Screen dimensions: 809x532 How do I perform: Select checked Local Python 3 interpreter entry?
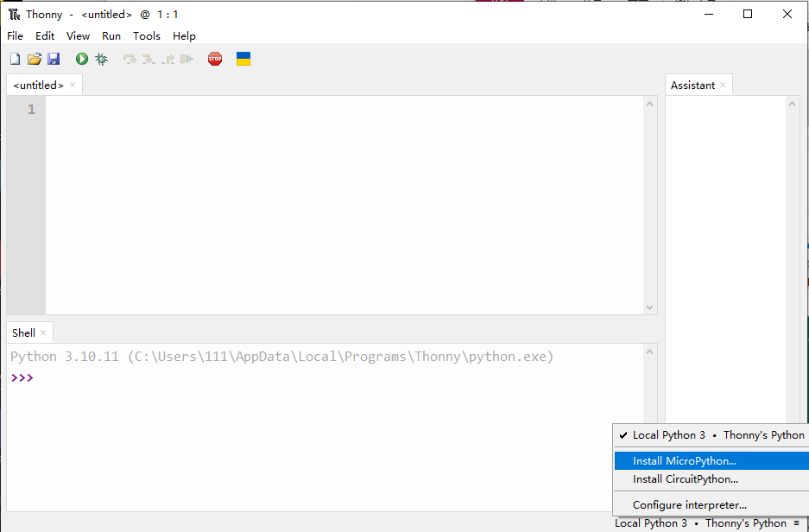click(711, 435)
